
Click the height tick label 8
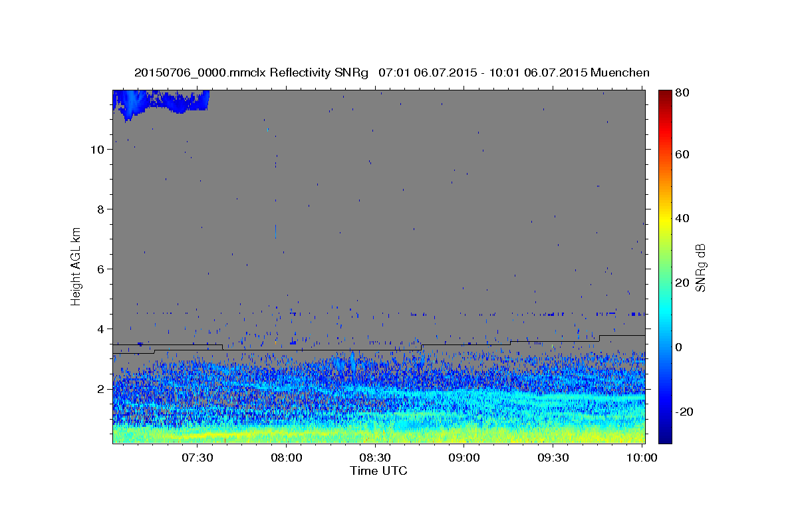pos(100,209)
